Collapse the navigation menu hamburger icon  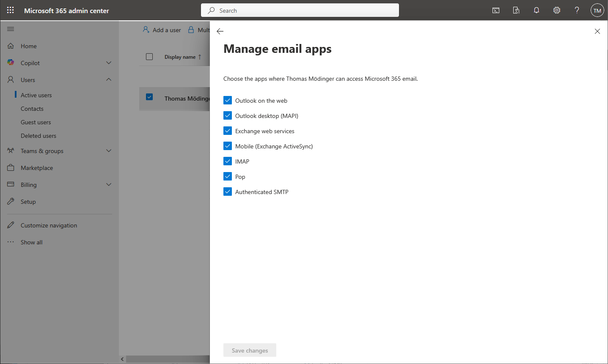11,29
